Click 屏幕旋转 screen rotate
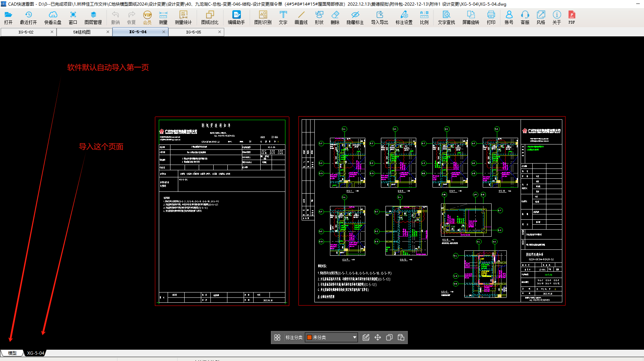 471,17
